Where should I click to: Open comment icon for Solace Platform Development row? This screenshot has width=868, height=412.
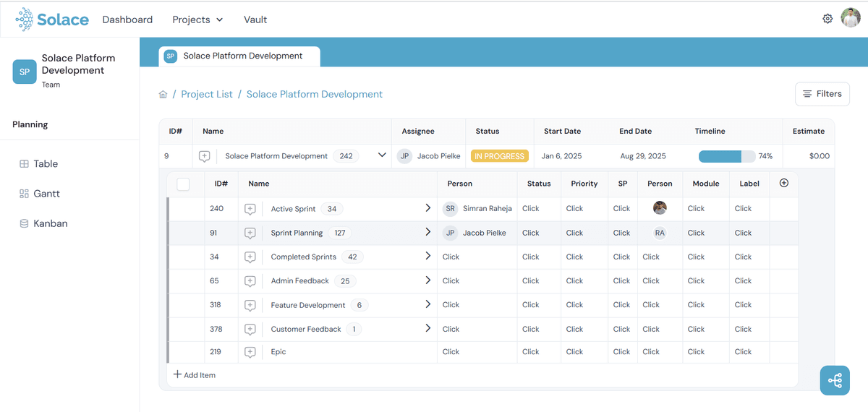(x=205, y=156)
